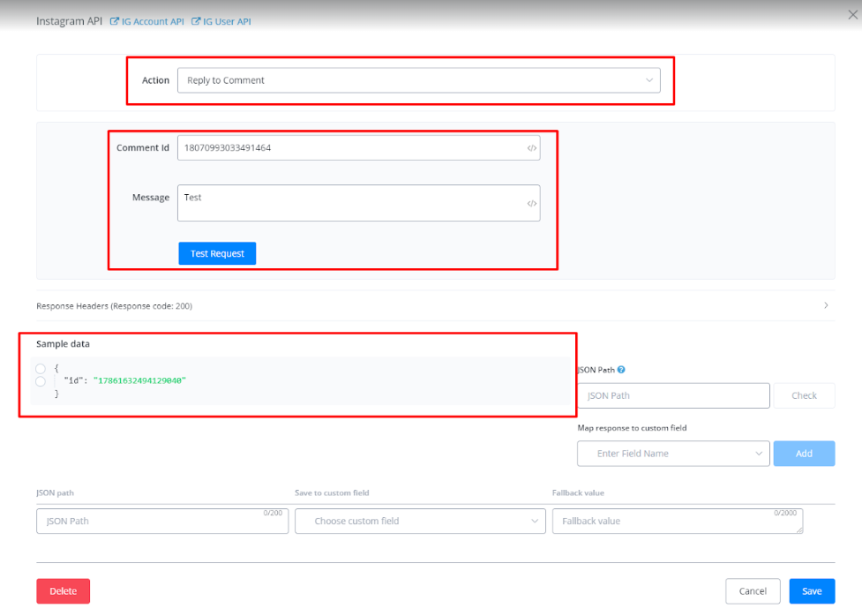Expand the Response Headers section

pos(826,305)
